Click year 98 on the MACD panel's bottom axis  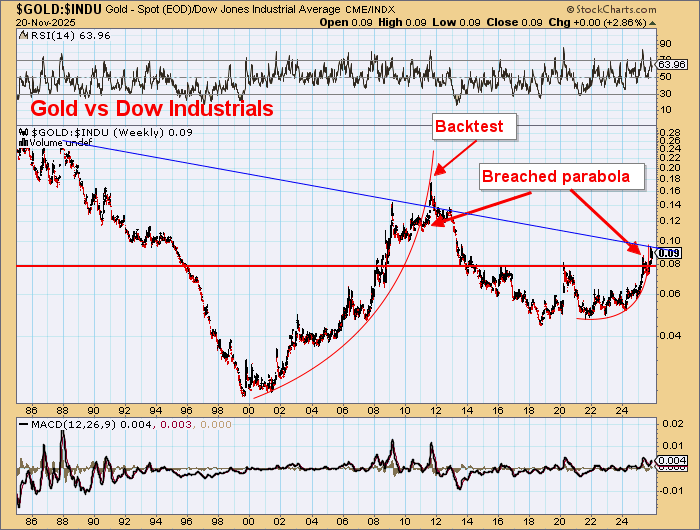(217, 522)
